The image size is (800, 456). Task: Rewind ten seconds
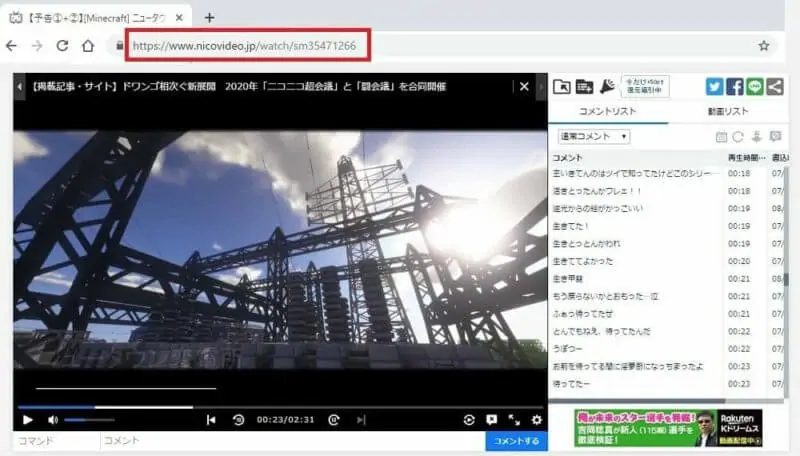[x=238, y=420]
